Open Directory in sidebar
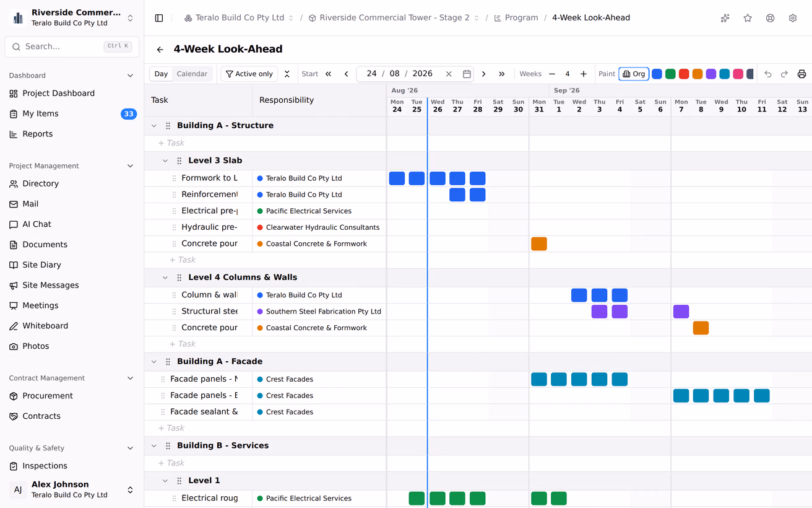The height and width of the screenshot is (508, 812). (x=72, y=183)
